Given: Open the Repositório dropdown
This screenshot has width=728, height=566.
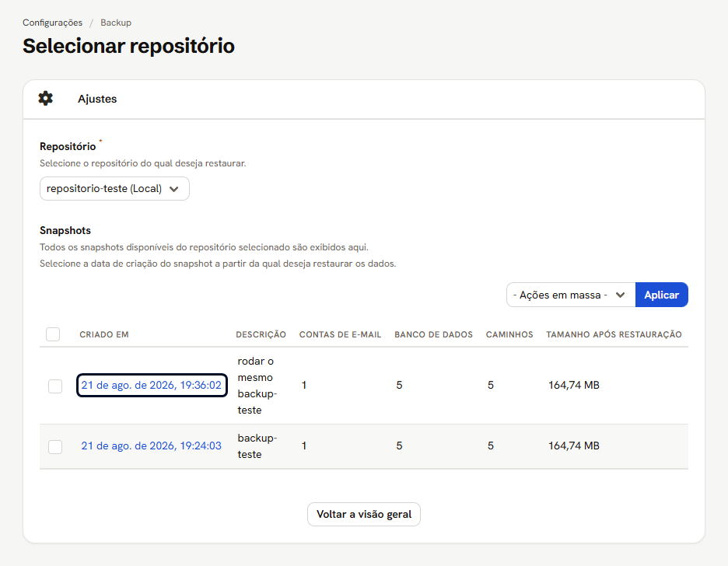Looking at the screenshot, I should (x=114, y=189).
